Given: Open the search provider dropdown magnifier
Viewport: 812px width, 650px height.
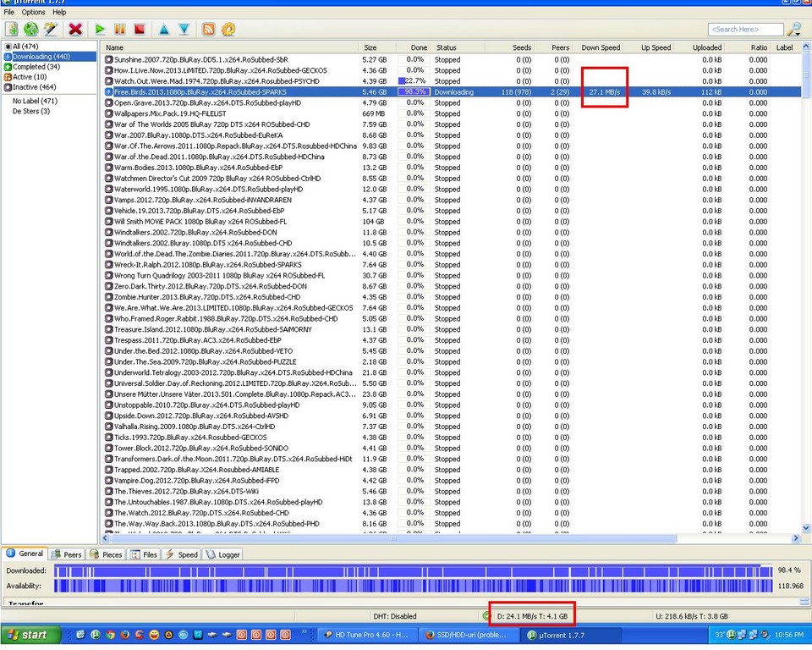Looking at the screenshot, I should [x=794, y=30].
